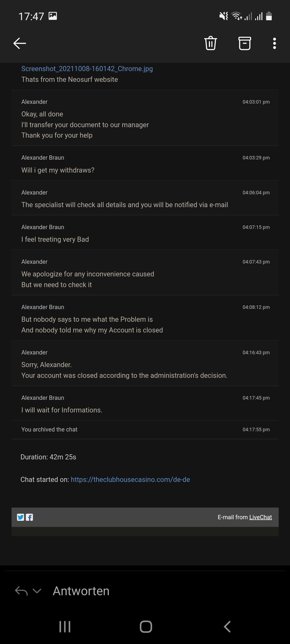290x644 pixels.
Task: Archive the email using the archive icon
Action: 245,43
